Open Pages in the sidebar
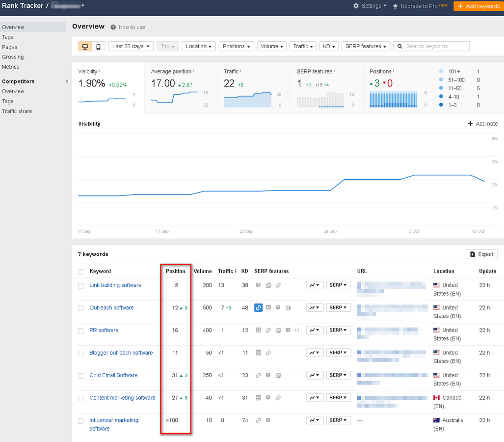The height and width of the screenshot is (442, 504). (9, 47)
